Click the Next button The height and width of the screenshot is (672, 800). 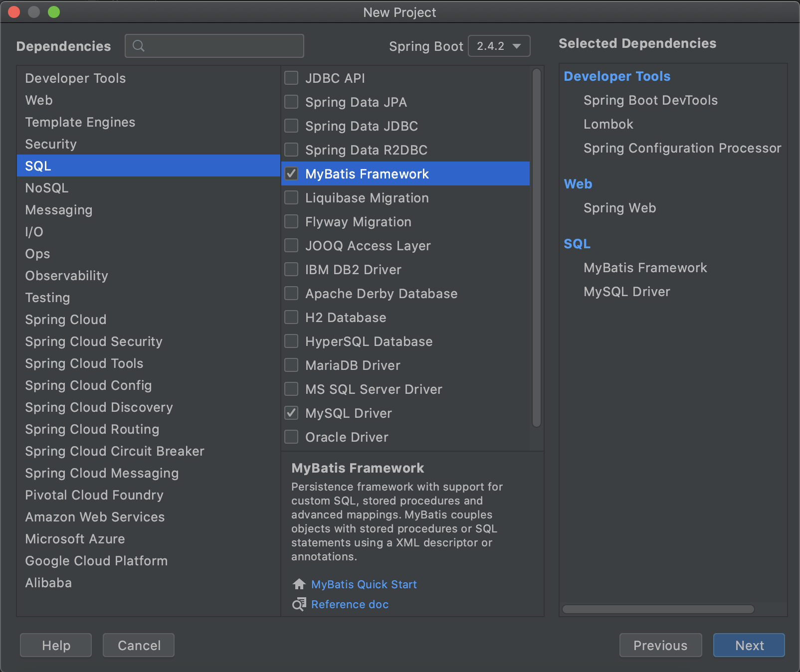click(x=749, y=645)
